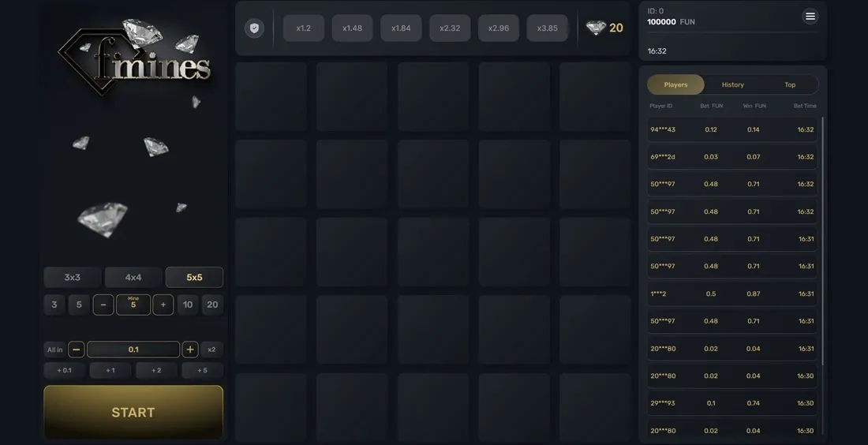
Task: Open the hamburger menu icon
Action: pos(810,17)
